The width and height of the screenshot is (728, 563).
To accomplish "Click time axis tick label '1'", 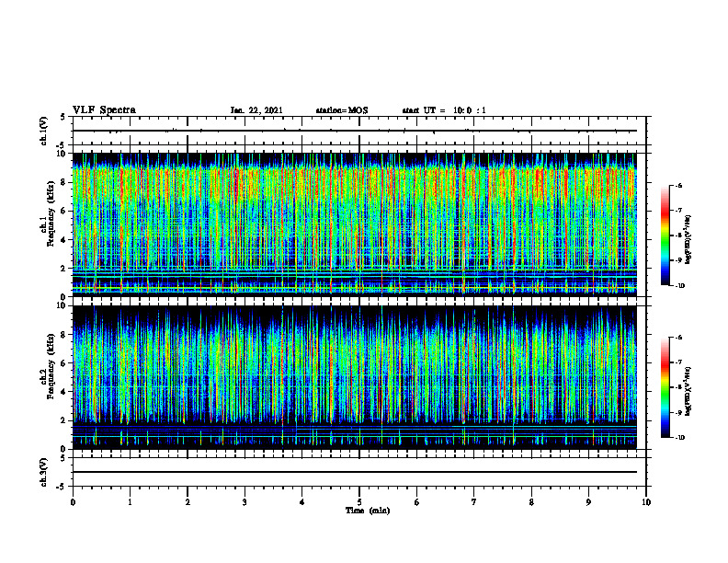I will click(x=130, y=502).
